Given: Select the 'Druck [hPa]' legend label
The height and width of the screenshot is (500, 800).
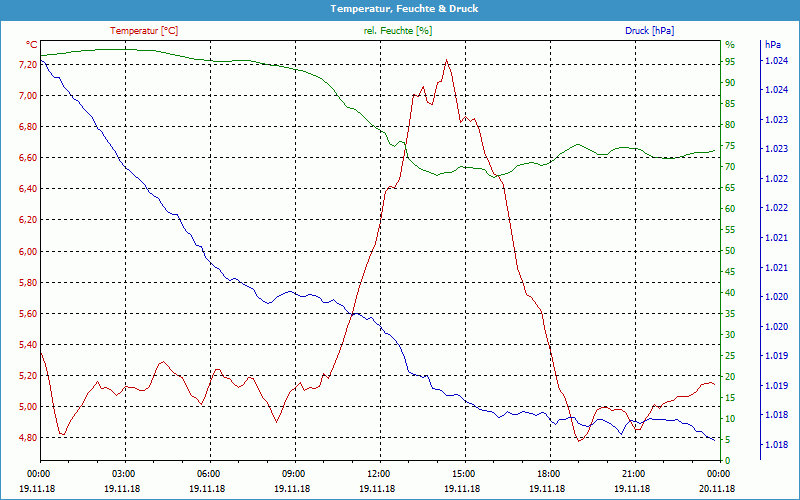Looking at the screenshot, I should click(649, 31).
